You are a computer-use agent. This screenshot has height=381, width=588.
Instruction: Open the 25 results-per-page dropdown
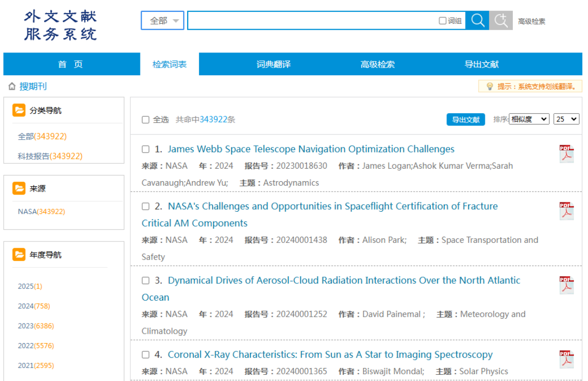click(566, 119)
